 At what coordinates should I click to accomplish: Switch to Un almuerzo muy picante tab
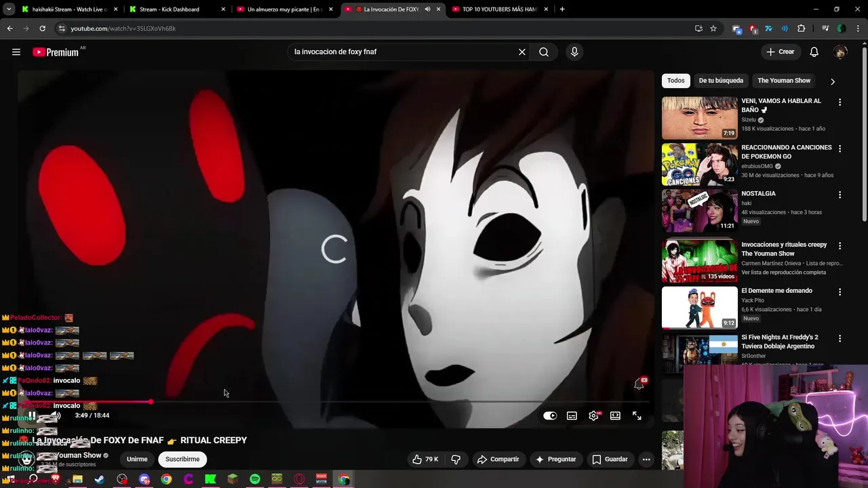pyautogui.click(x=284, y=9)
